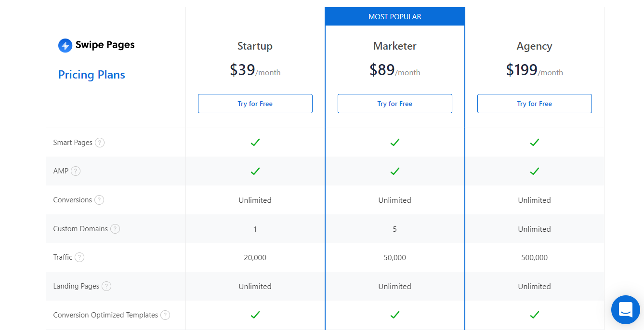The width and height of the screenshot is (644, 330).
Task: Click the Pricing Plans heading link
Action: (x=92, y=75)
